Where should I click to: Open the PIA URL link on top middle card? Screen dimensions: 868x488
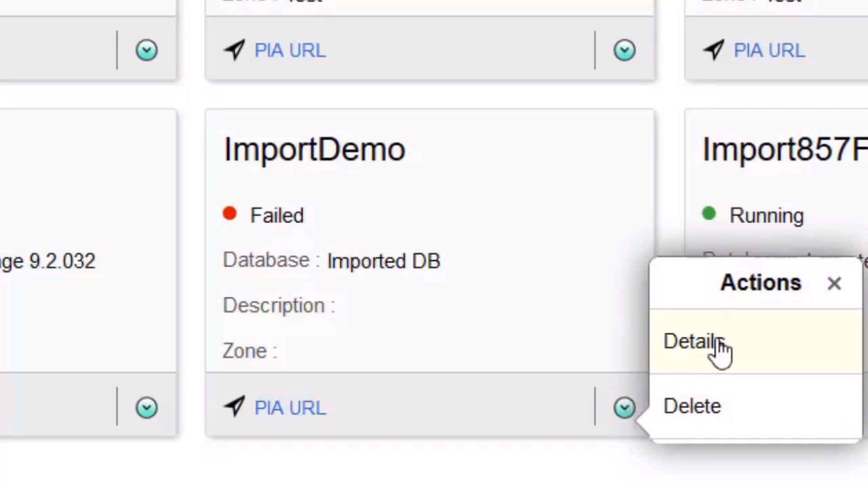point(290,50)
